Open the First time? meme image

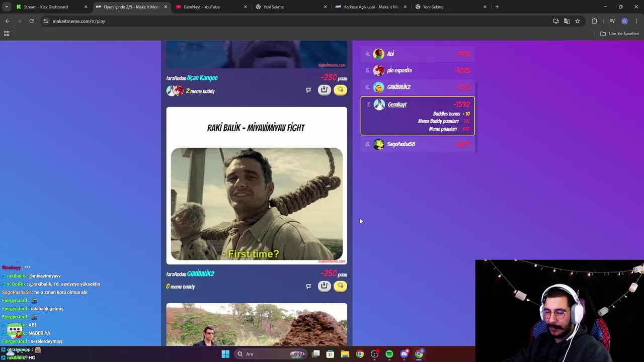tap(257, 204)
